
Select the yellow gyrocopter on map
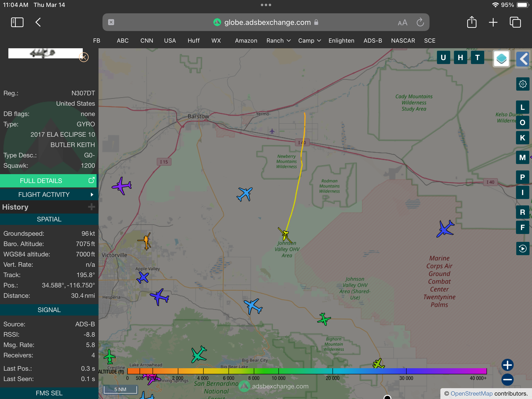pos(285,234)
